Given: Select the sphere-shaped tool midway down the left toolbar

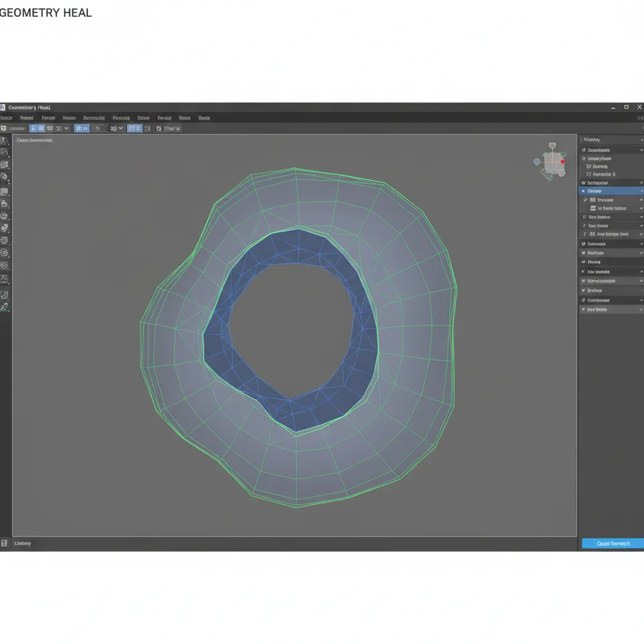Looking at the screenshot, I should click(x=4, y=215).
